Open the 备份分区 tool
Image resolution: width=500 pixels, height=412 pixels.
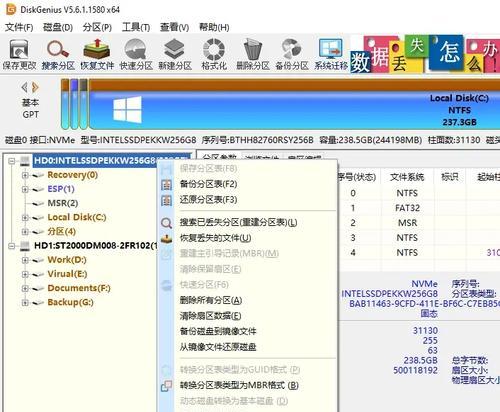[x=292, y=54]
